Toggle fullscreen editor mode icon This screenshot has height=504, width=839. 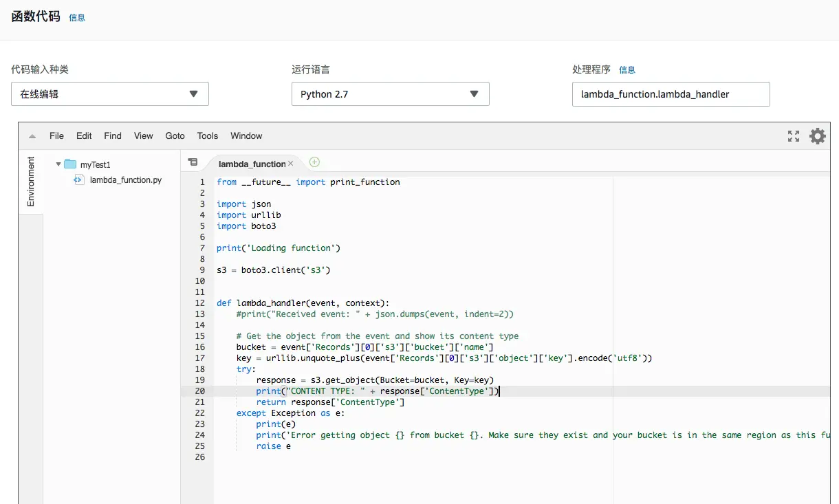point(794,136)
